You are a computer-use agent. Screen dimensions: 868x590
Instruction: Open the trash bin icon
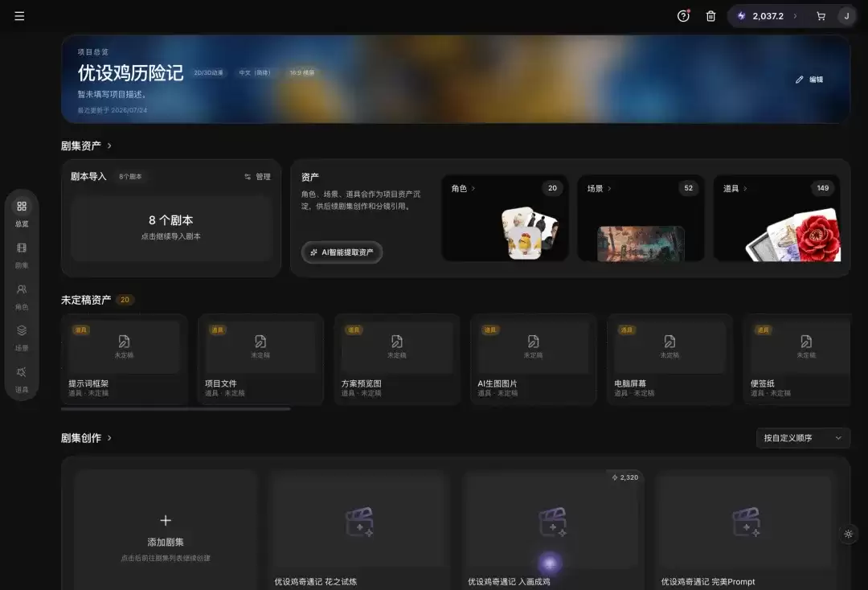pos(710,16)
